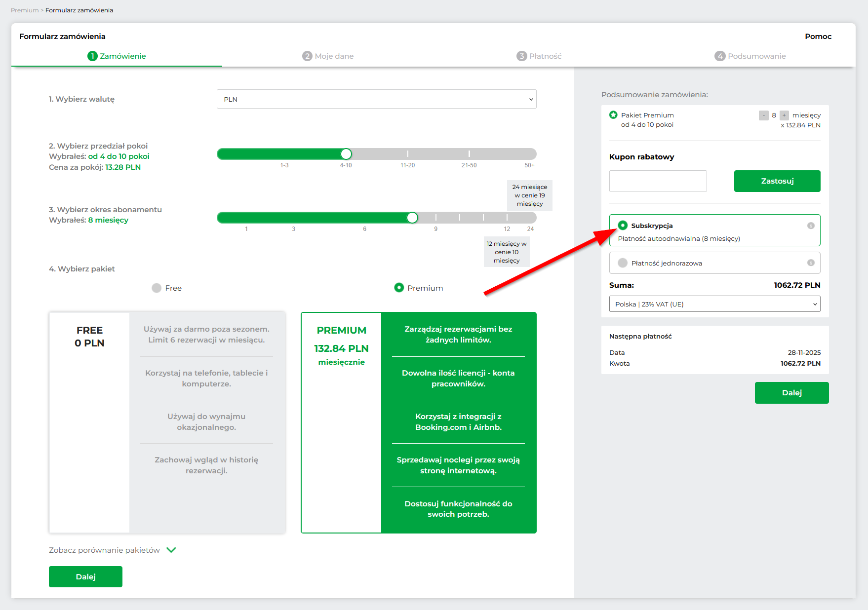868x610 pixels.
Task: Open the PLN currency dropdown
Action: click(x=377, y=99)
